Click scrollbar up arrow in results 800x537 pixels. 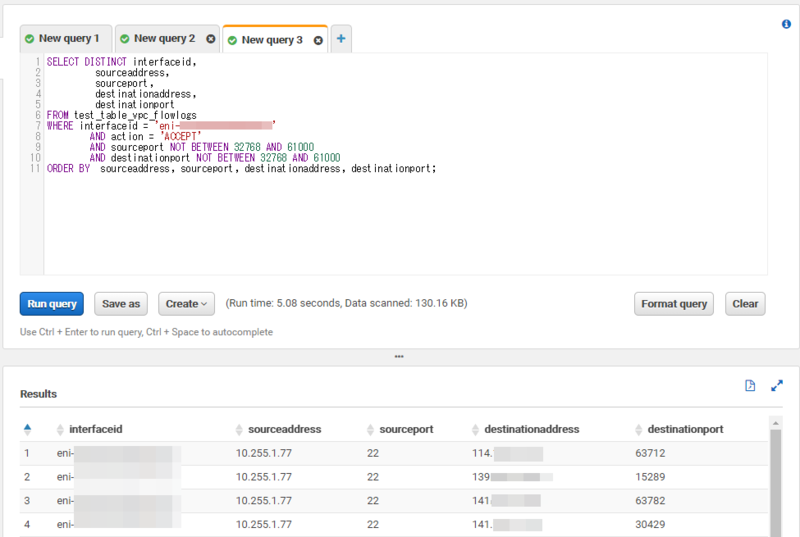pos(776,423)
